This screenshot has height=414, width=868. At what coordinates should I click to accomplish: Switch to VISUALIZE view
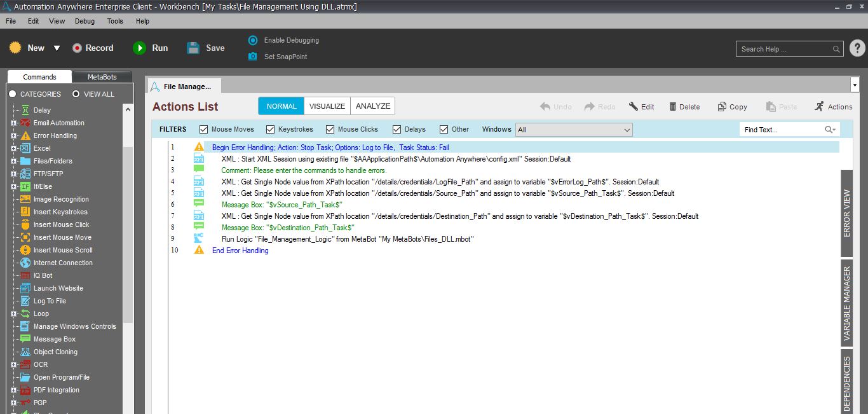[x=327, y=106]
